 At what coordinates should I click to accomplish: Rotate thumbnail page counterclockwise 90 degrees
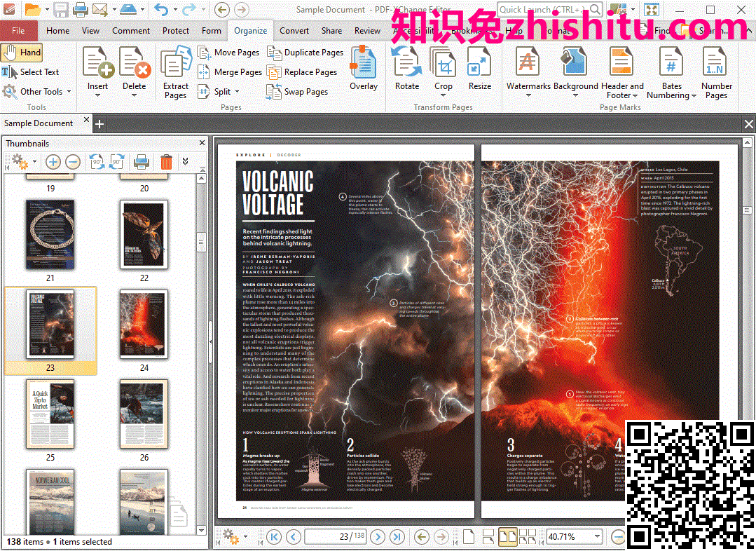point(97,162)
